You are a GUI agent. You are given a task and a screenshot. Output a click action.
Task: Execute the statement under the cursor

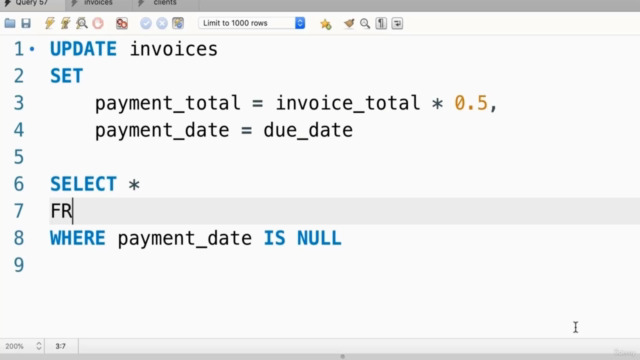[65, 23]
